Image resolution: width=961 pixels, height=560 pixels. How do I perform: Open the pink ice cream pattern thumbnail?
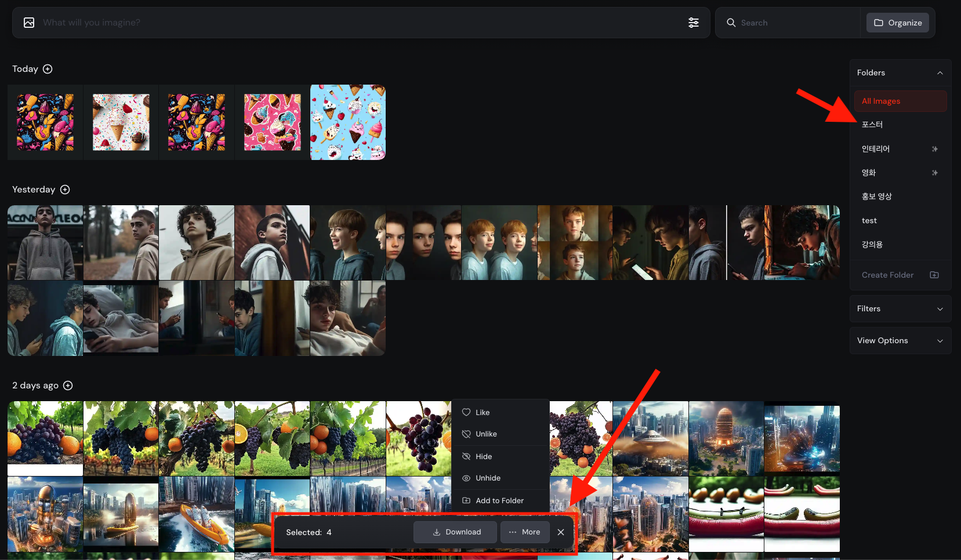pos(273,122)
